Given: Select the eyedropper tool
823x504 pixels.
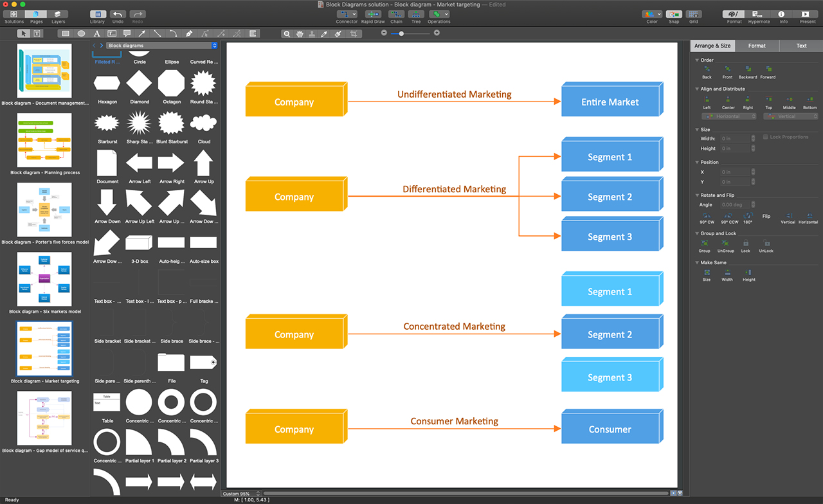Looking at the screenshot, I should click(325, 33).
